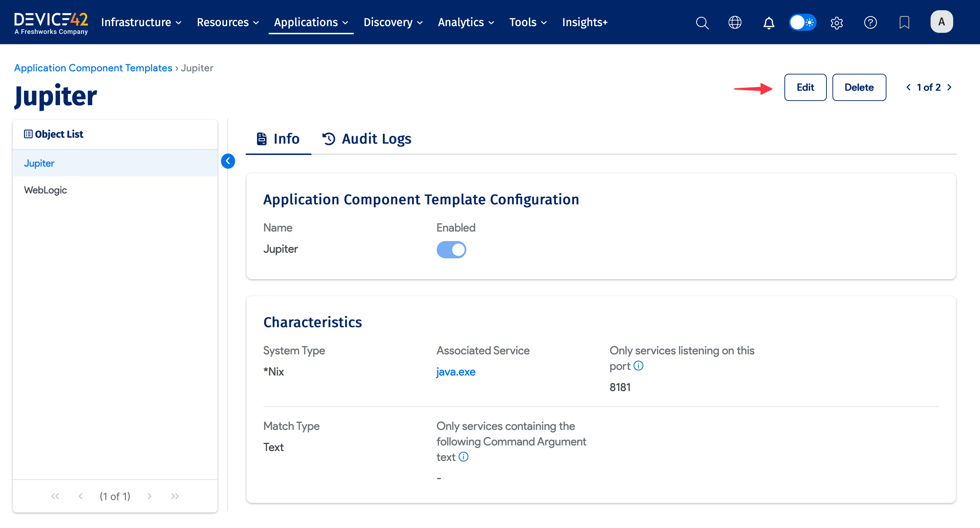Open global search

[x=702, y=23]
